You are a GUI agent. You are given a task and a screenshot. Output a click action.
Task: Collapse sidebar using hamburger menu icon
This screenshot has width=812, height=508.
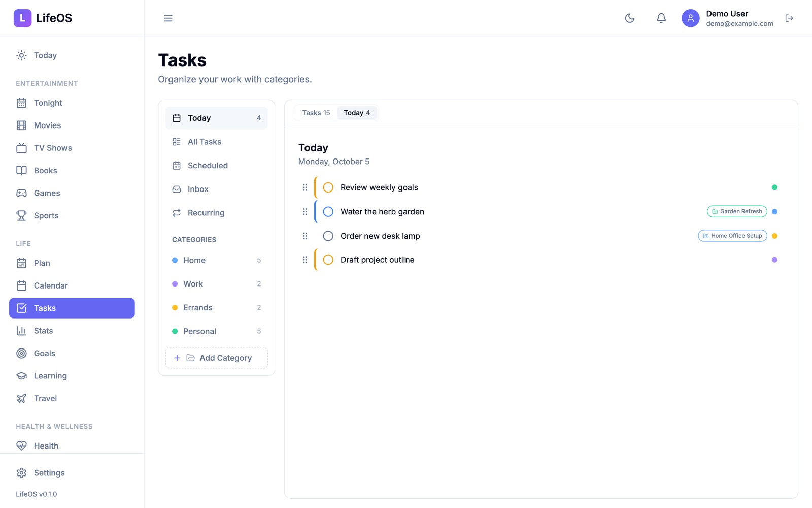click(168, 18)
